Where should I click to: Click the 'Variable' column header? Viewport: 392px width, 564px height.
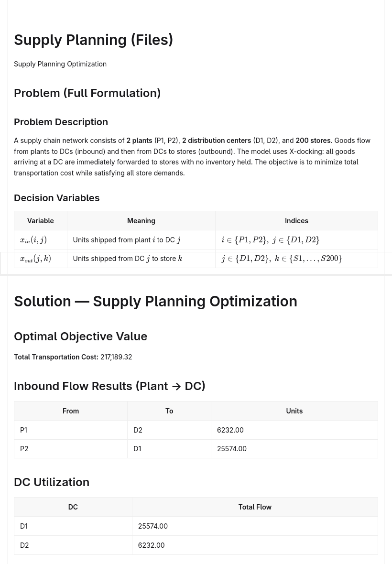(41, 221)
